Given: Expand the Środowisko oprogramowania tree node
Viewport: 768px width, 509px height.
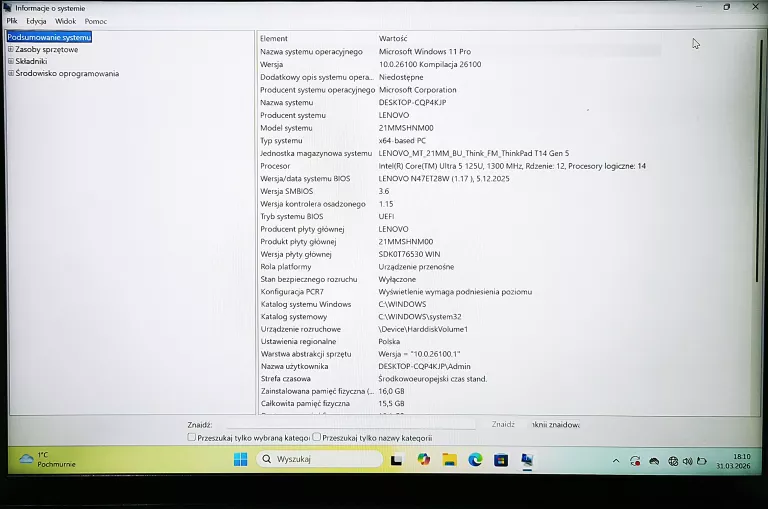Looking at the screenshot, I should click(10, 73).
